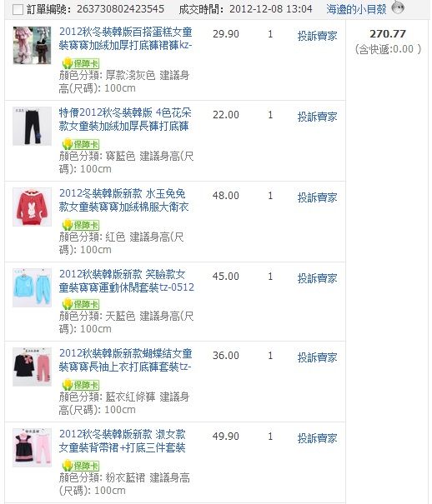Open thumbnail of the pink cake skirt pants
Screen dimensions: 432x504
coord(32,45)
